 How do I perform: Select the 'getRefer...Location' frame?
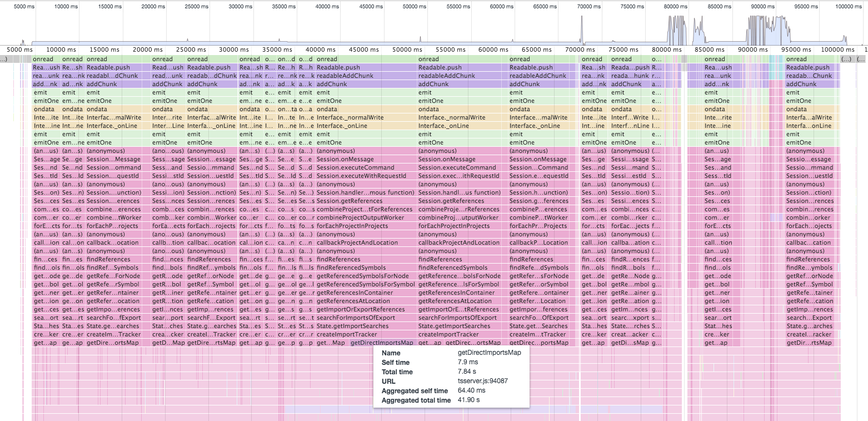[x=539, y=301]
